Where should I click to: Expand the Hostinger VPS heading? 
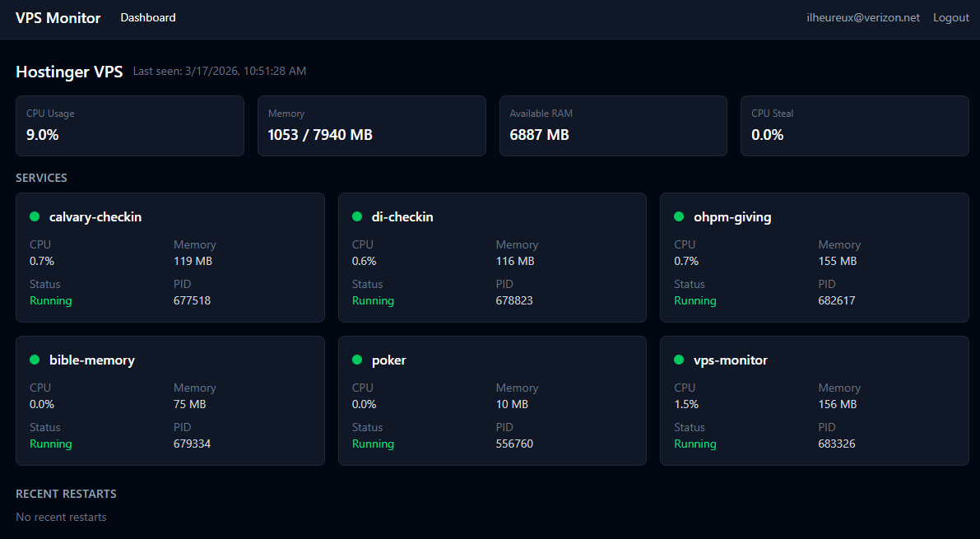[x=69, y=72]
